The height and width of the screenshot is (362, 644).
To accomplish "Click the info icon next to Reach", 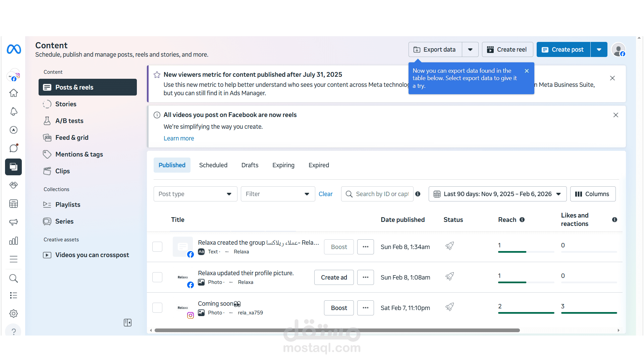I will (x=522, y=220).
